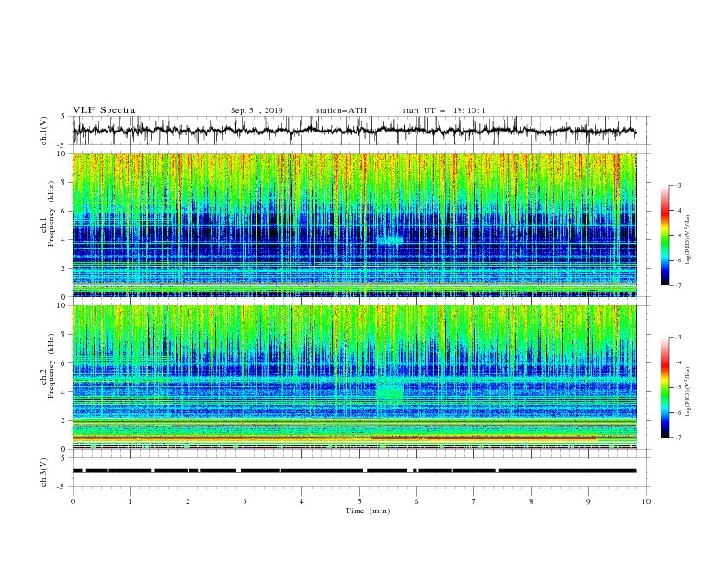Click the 'VLF Spectra' title text
This screenshot has width=728, height=563.
(x=104, y=110)
